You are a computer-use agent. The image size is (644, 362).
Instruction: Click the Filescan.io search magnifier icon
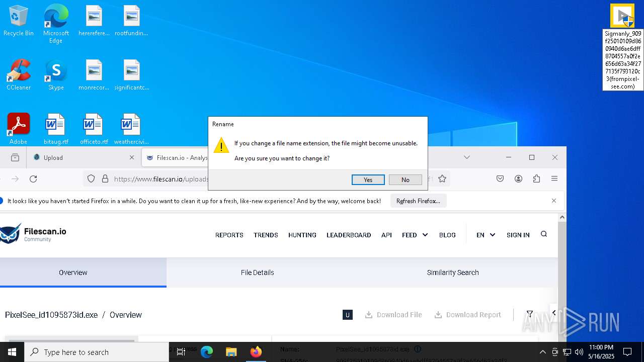pyautogui.click(x=544, y=234)
